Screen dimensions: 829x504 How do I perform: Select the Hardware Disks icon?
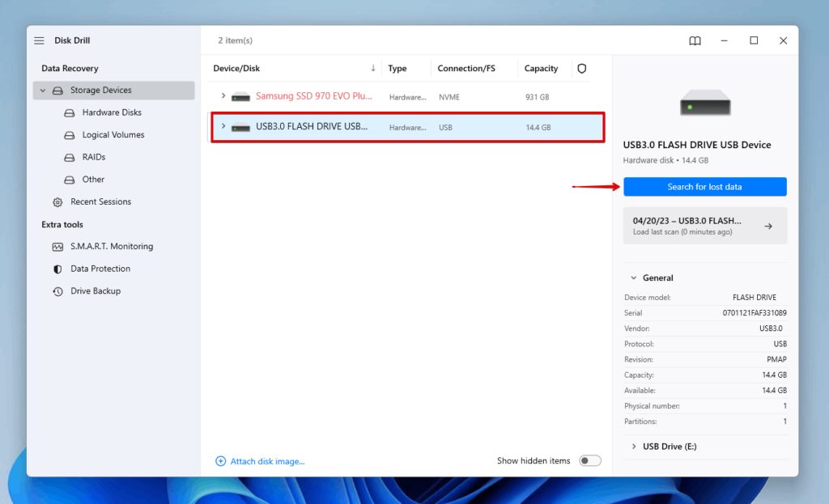tap(69, 112)
